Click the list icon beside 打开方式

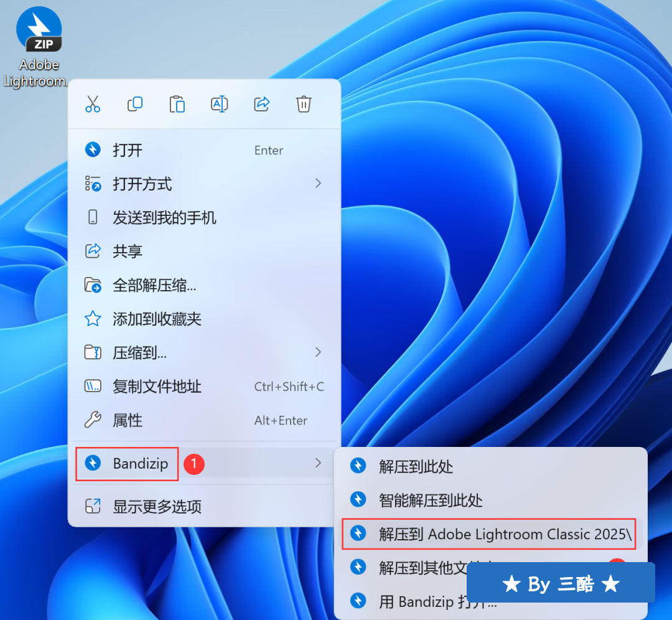click(93, 184)
